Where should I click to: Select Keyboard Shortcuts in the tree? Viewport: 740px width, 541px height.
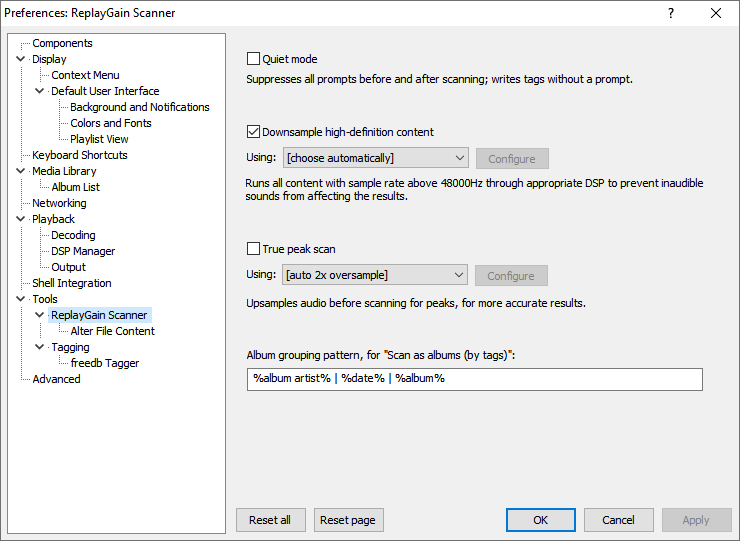pos(79,155)
